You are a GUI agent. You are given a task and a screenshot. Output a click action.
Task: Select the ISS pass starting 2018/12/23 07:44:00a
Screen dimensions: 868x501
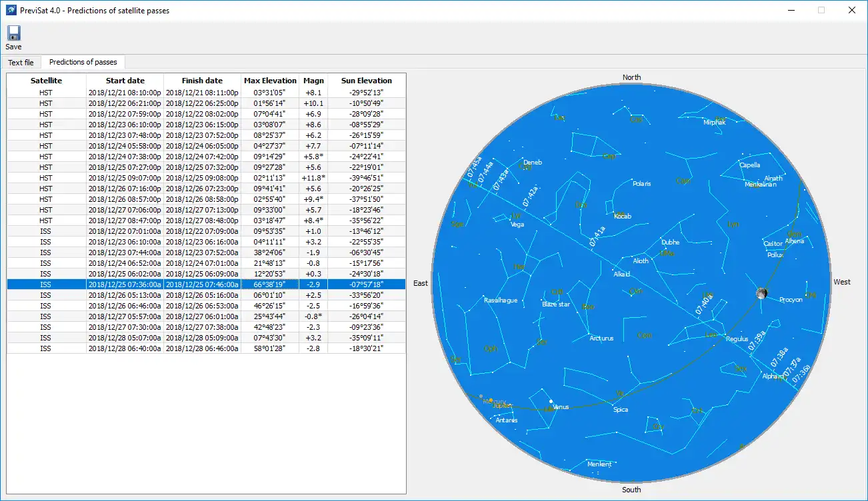click(125, 252)
